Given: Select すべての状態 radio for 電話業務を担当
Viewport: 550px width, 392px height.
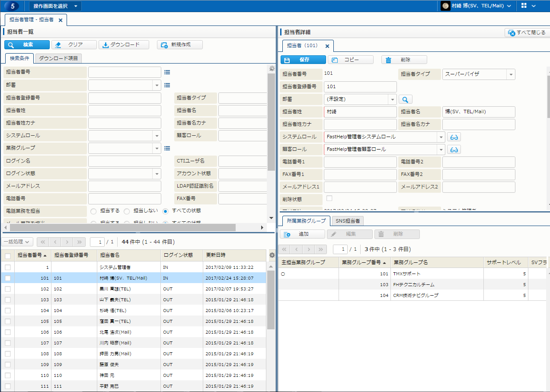Looking at the screenshot, I should click(165, 211).
